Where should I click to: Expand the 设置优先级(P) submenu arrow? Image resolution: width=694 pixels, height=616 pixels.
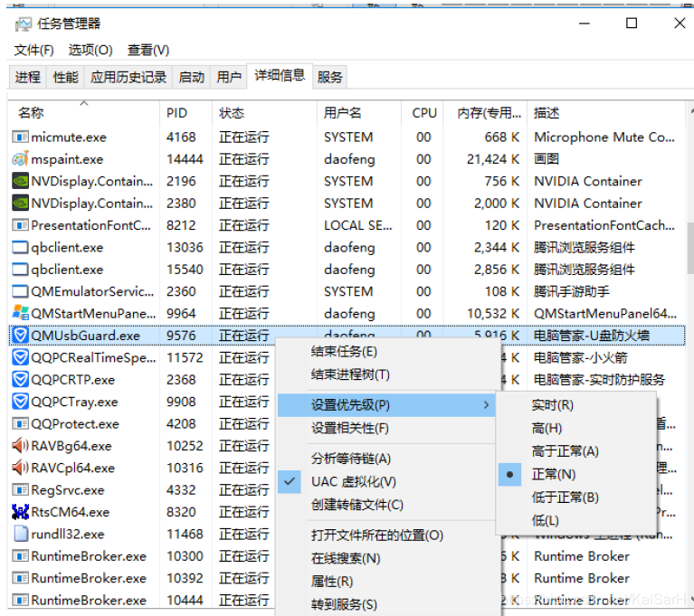point(486,405)
